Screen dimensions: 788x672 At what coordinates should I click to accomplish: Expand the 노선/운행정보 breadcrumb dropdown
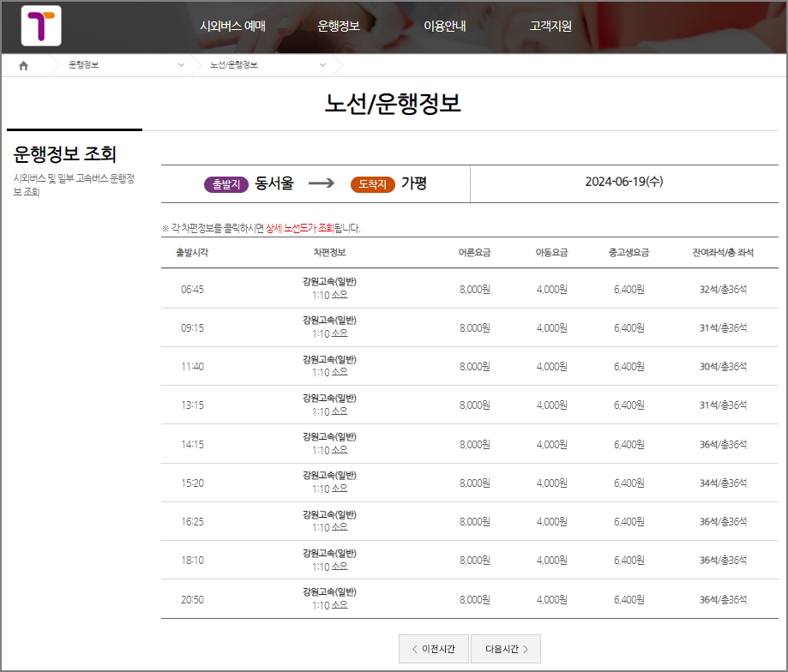322,64
